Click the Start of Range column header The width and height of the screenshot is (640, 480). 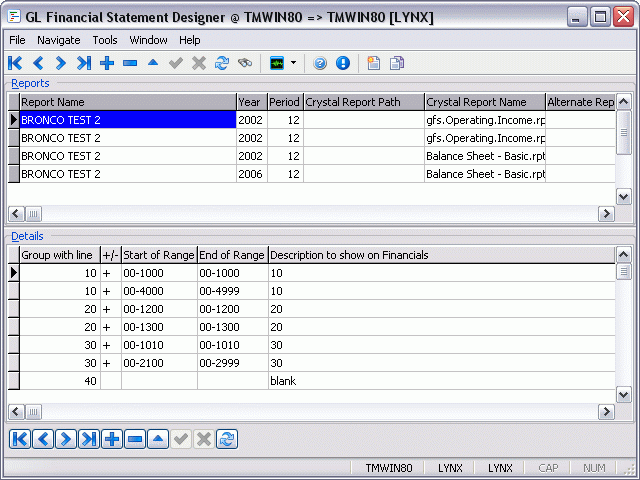[x=158, y=255]
